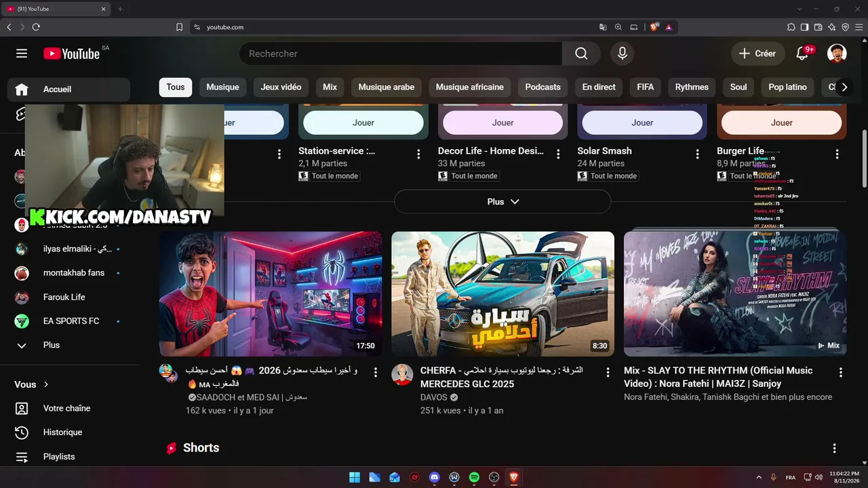
Task: Click the YouTube logo
Action: click(x=71, y=54)
